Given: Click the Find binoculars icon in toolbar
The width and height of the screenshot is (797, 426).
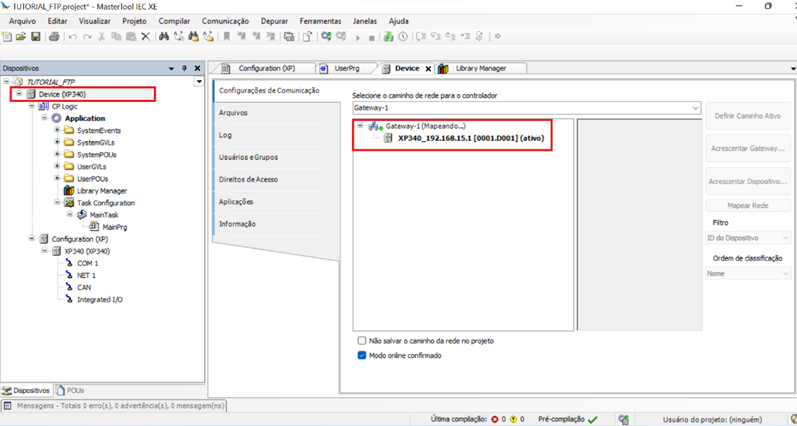Looking at the screenshot, I should 164,37.
